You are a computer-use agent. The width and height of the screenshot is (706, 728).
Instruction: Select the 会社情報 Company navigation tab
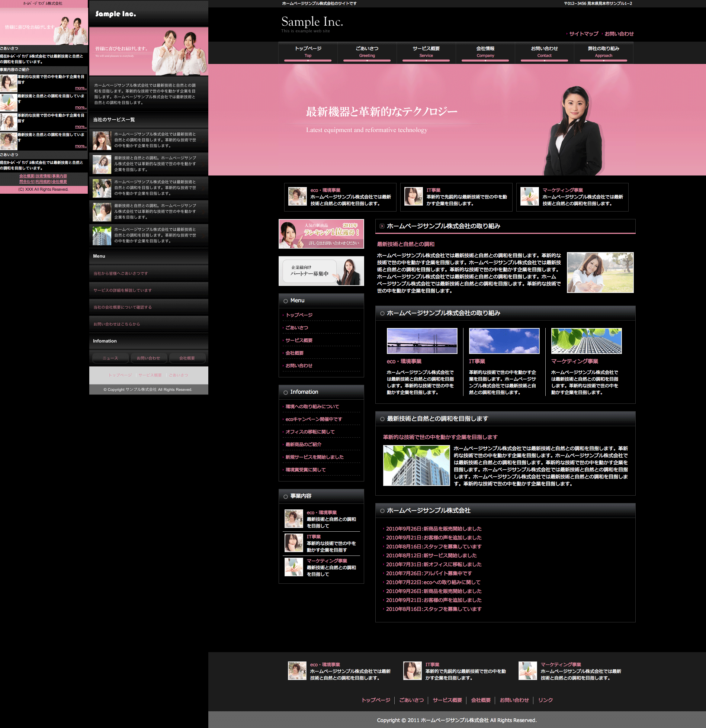485,52
